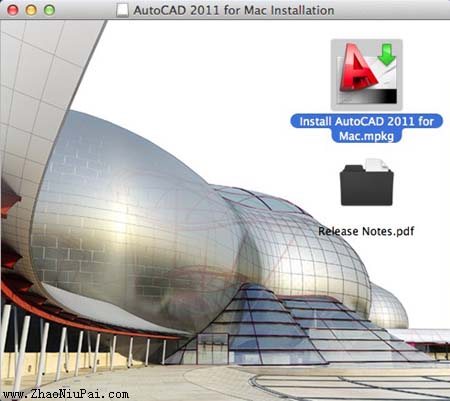Click the disk proxy icon in title bar
Viewport: 450px width, 401px height.
pos(122,10)
